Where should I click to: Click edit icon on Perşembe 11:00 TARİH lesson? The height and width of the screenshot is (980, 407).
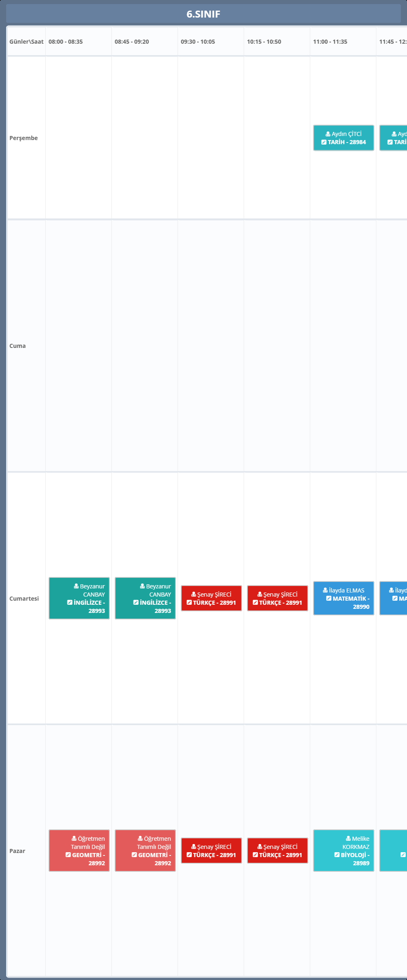point(324,142)
